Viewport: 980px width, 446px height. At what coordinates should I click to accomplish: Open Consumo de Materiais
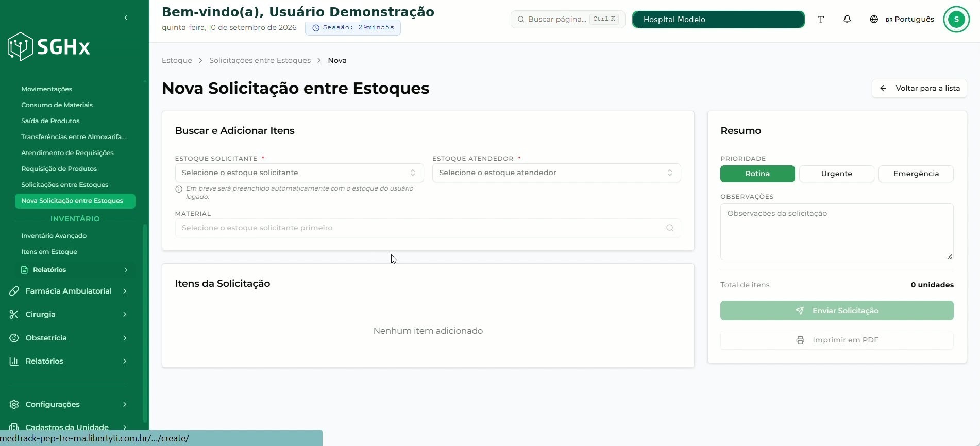[x=57, y=105]
